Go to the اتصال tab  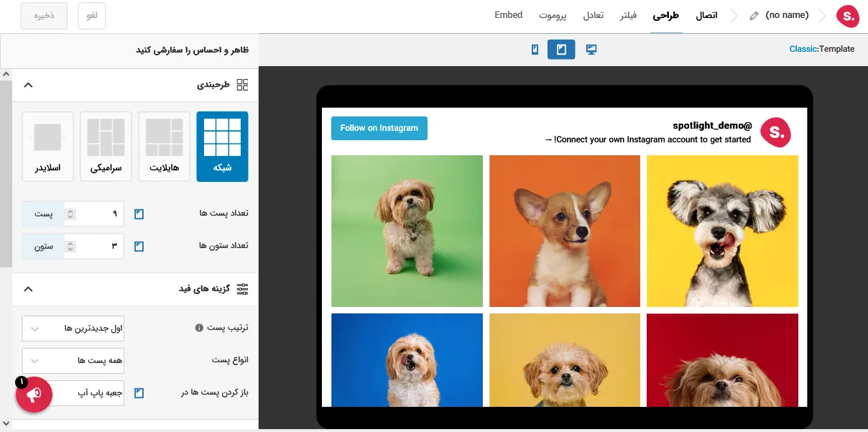(706, 16)
